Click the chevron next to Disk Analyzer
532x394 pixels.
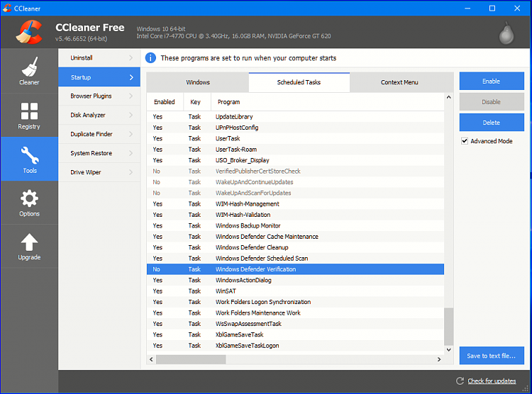[x=131, y=115]
